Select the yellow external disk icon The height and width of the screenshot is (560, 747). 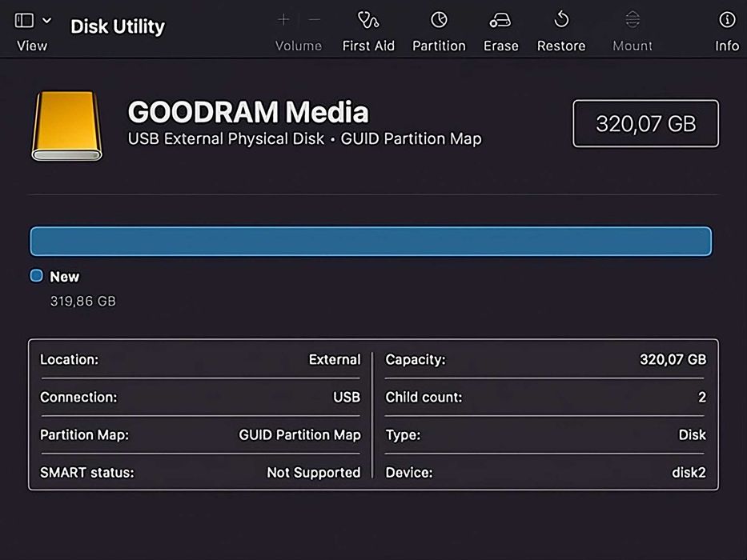(66, 126)
